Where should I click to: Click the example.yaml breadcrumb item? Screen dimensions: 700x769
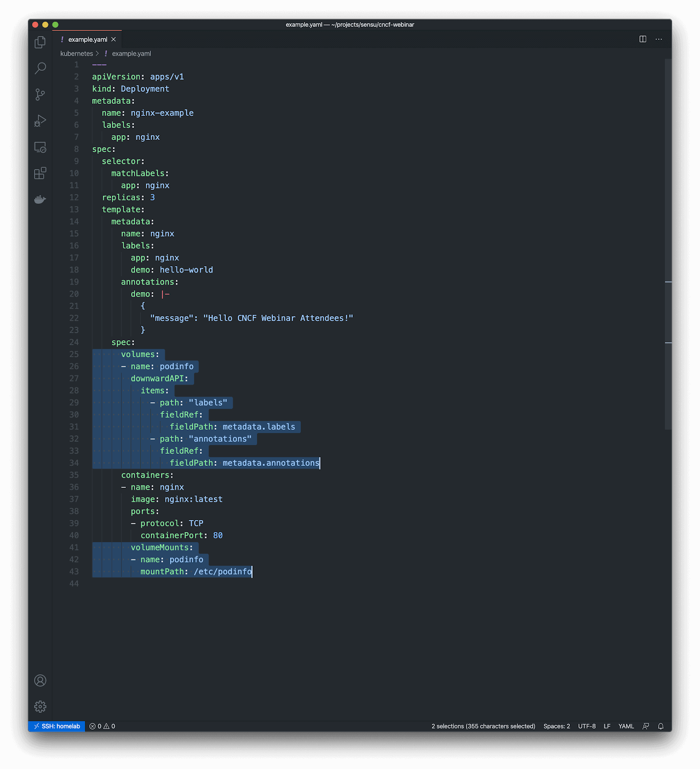pyautogui.click(x=131, y=54)
